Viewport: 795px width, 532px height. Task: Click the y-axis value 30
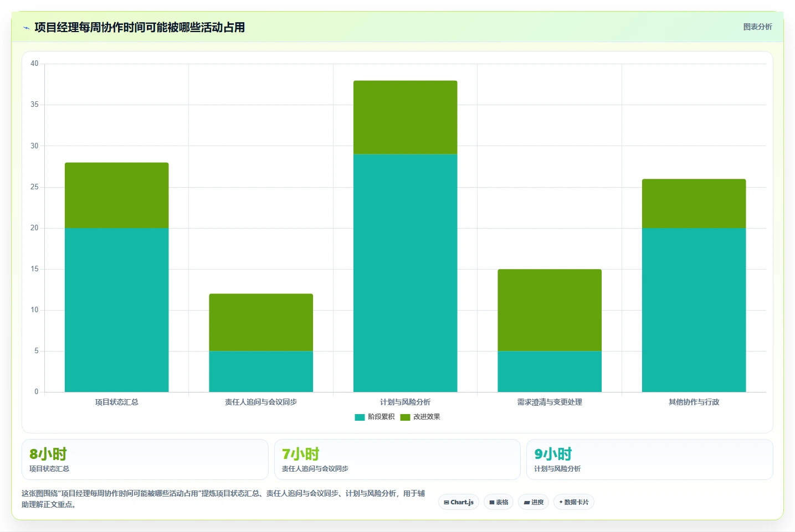[x=34, y=146]
